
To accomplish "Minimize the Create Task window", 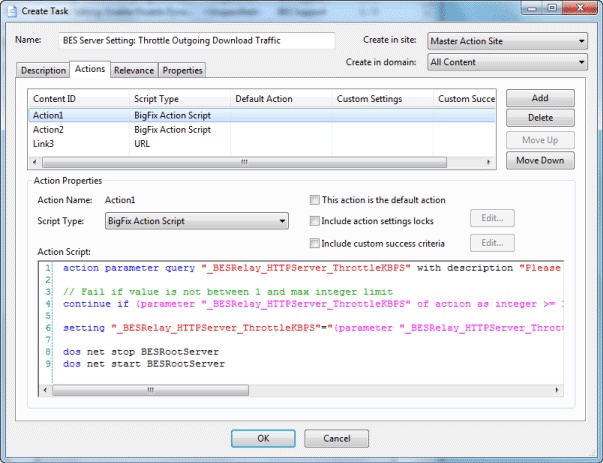I will pyautogui.click(x=532, y=8).
